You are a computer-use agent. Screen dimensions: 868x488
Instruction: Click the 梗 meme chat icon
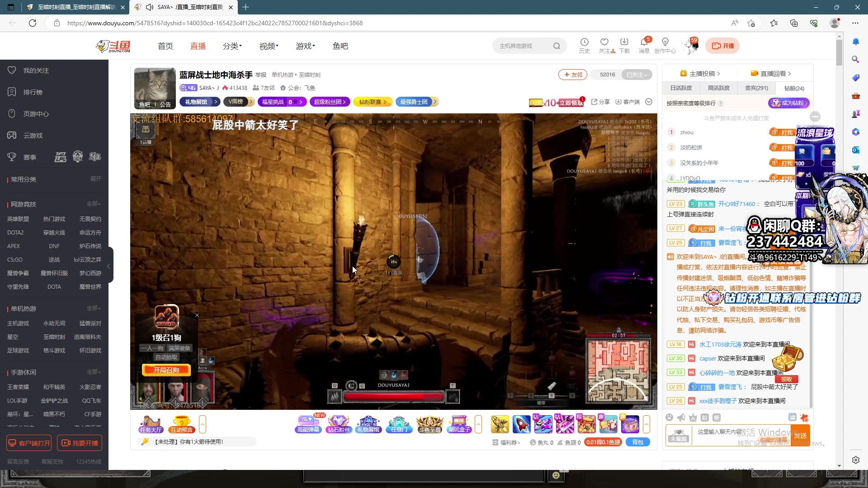click(x=716, y=418)
